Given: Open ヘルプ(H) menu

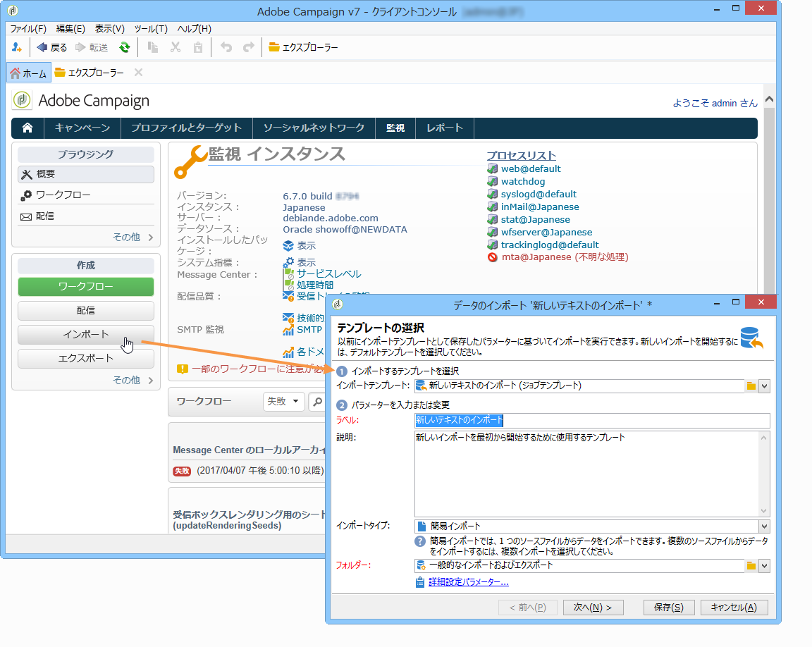Looking at the screenshot, I should 195,29.
